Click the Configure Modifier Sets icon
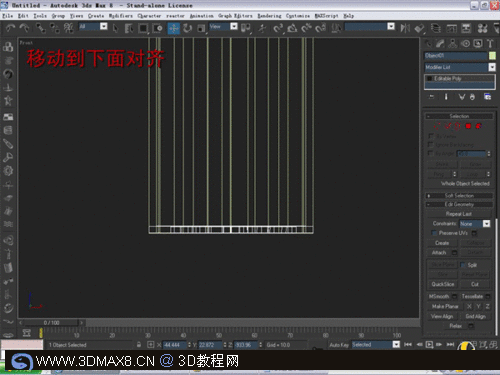Viewport: 500px width, 375px height. click(x=487, y=97)
